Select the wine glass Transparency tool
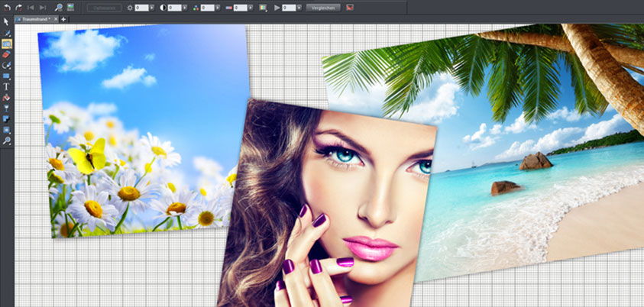Viewport: 644px width, 307px height. [x=7, y=108]
